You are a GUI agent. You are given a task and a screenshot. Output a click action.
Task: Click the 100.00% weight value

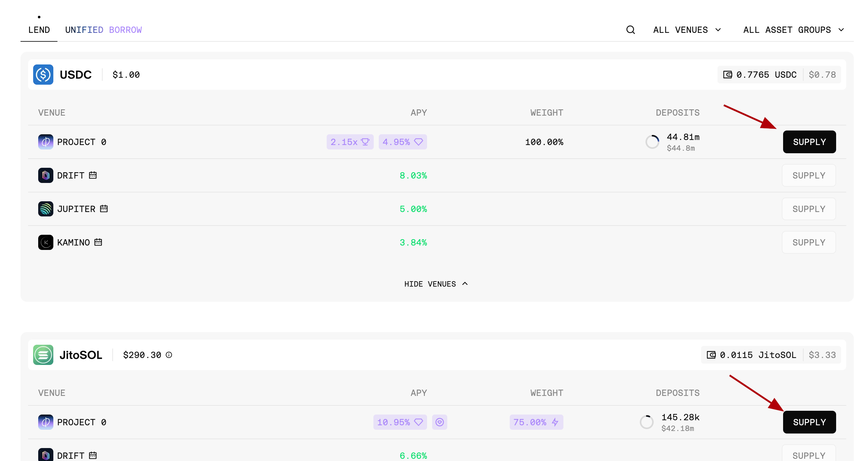pos(544,142)
